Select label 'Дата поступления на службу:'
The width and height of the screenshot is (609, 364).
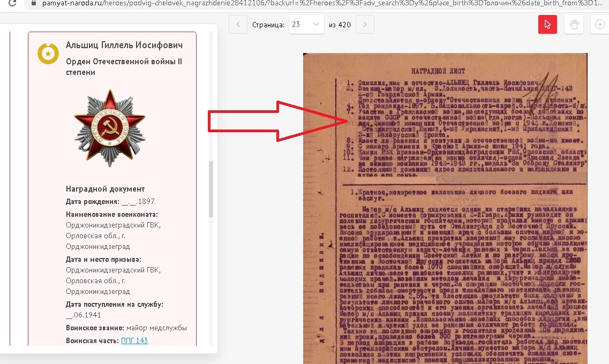(115, 304)
